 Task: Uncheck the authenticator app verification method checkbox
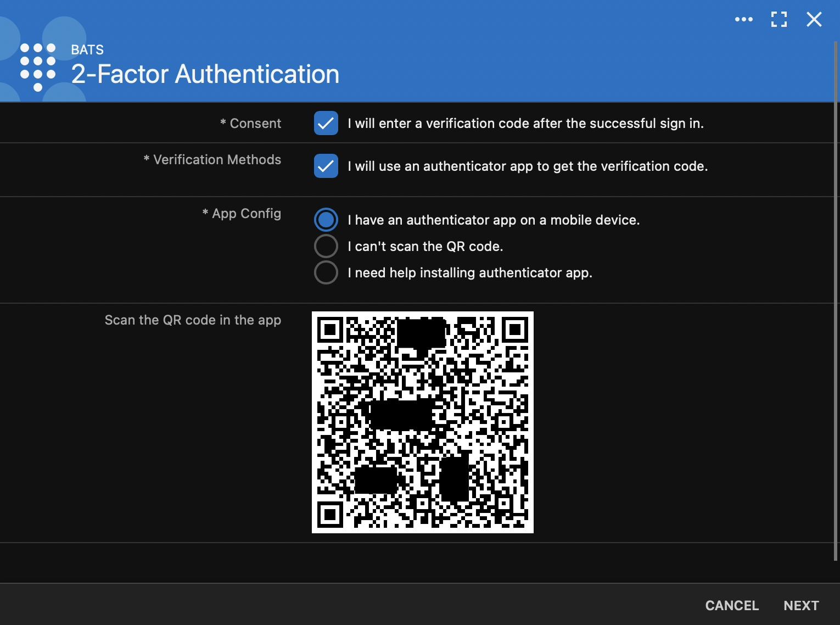tap(326, 166)
